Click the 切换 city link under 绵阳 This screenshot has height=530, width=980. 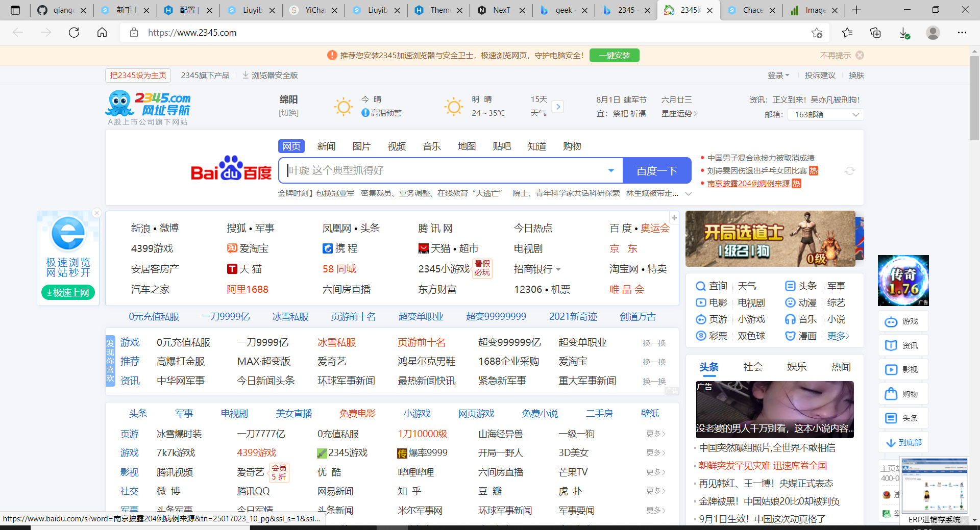click(288, 113)
